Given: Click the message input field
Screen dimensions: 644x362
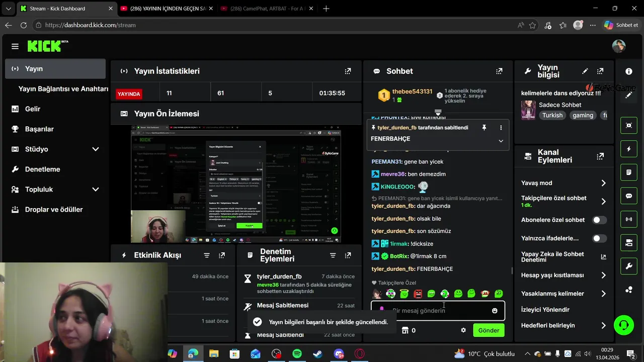Looking at the screenshot, I should pos(438,311).
